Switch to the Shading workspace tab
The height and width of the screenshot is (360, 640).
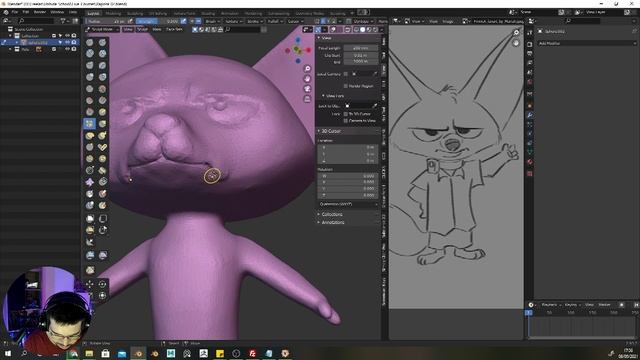(208, 13)
